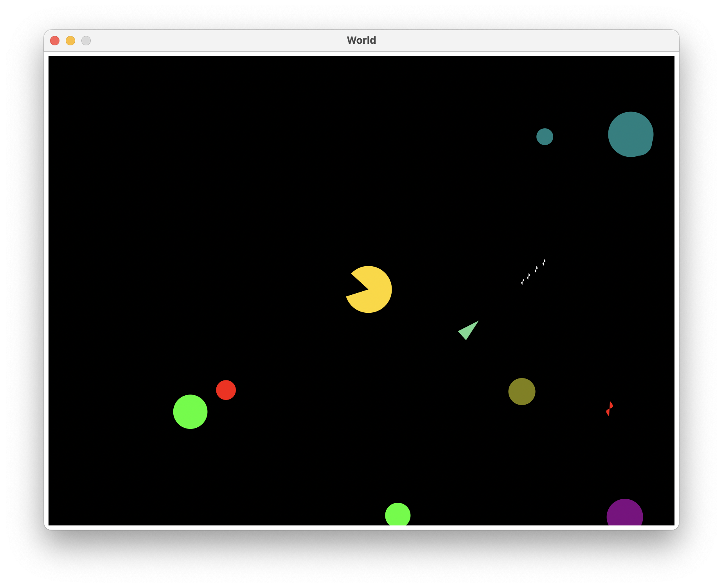Image resolution: width=723 pixels, height=588 pixels.
Task: Click the lowest white speck in the trail
Action: 522,281
